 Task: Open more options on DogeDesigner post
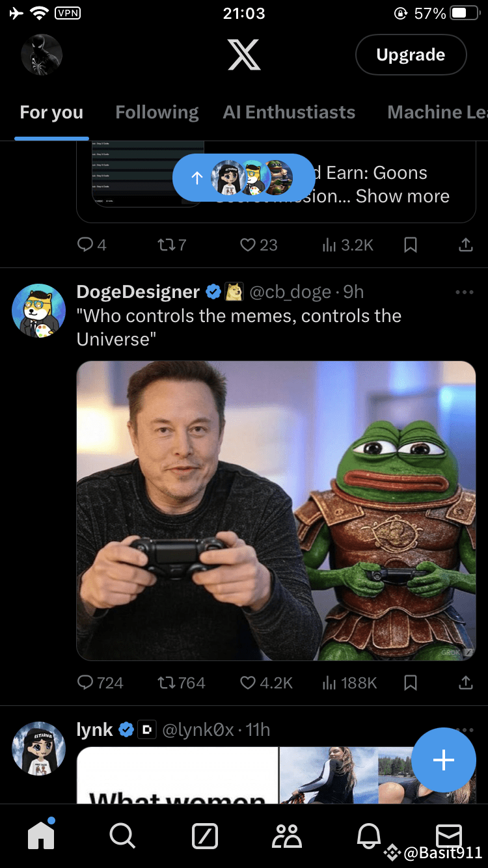tap(464, 292)
